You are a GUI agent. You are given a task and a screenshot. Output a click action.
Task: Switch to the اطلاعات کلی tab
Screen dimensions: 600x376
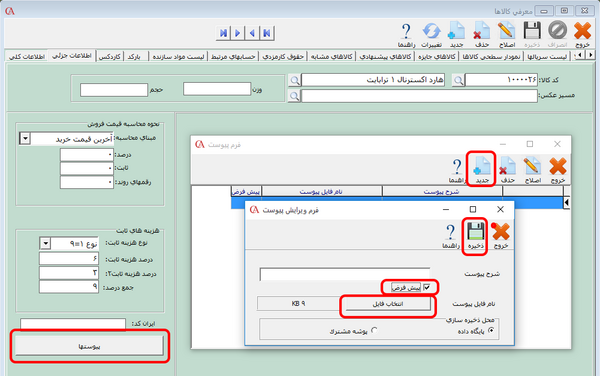click(x=27, y=56)
